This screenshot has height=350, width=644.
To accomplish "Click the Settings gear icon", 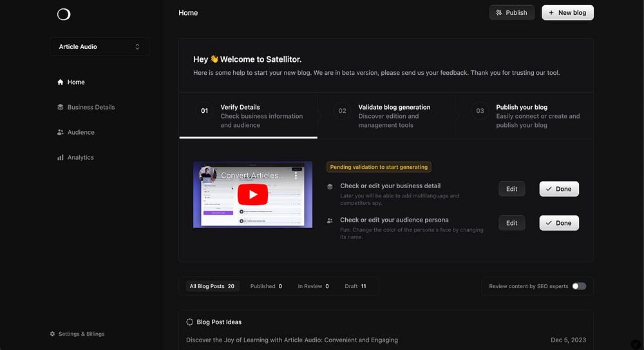I will click(52, 334).
